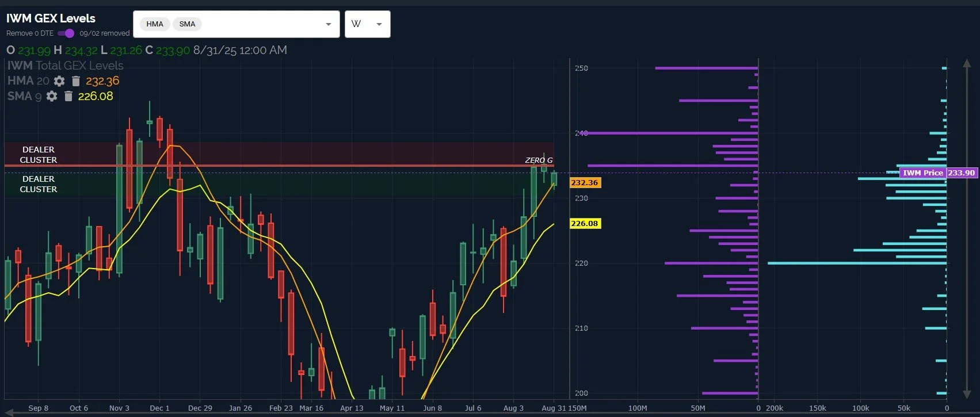Click the orange 232.36 HMA price tag
Image resolution: width=980 pixels, height=417 pixels.
(585, 183)
